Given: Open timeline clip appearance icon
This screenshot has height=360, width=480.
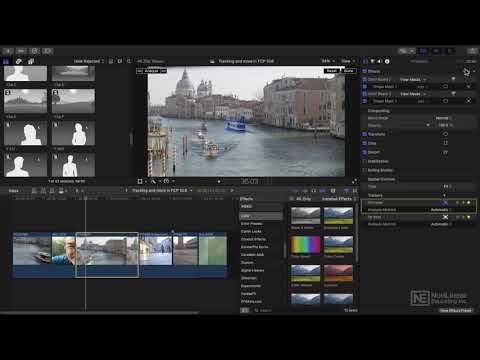Looking at the screenshot, I should [333, 191].
